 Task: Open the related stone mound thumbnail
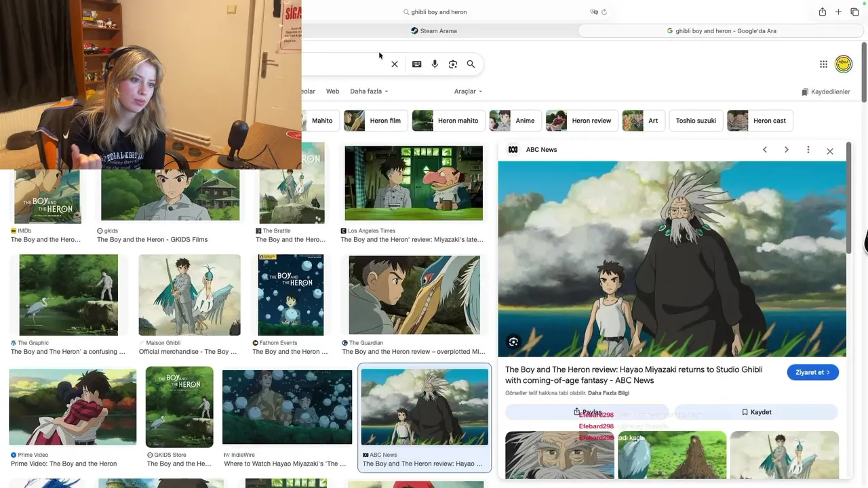click(672, 455)
